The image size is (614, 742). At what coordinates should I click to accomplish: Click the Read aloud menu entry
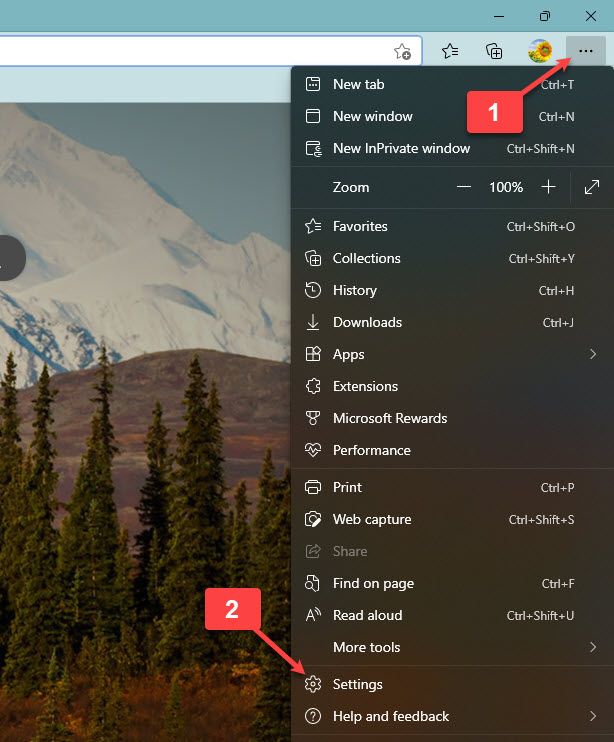point(367,615)
